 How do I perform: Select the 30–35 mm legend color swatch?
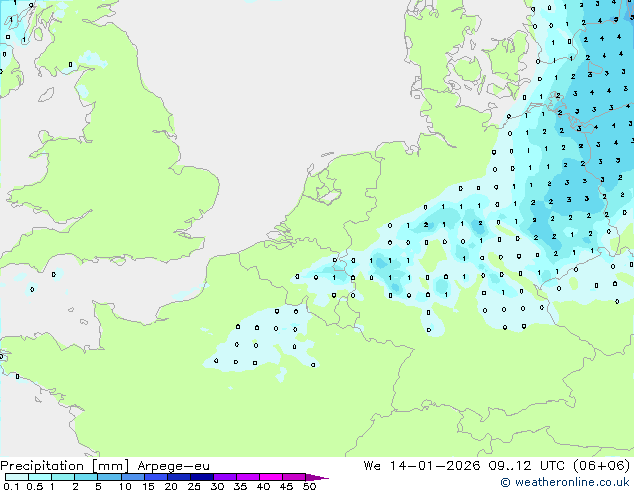[225, 477]
